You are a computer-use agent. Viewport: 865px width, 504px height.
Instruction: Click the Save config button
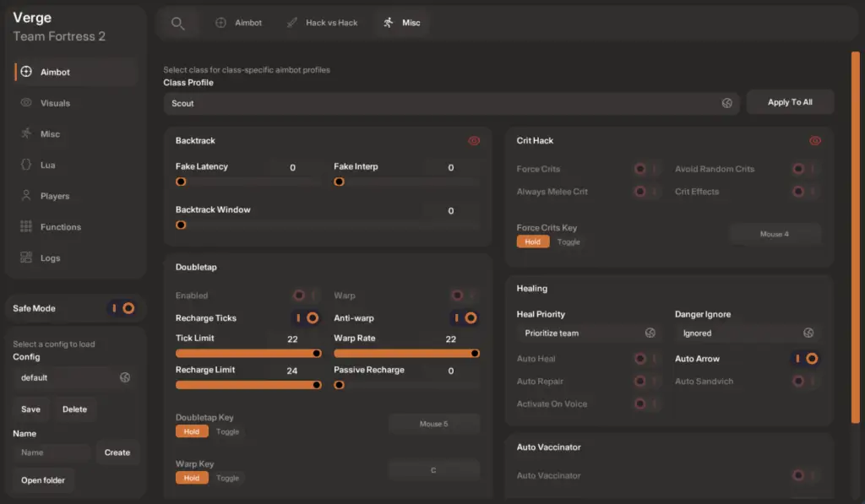[x=31, y=409]
